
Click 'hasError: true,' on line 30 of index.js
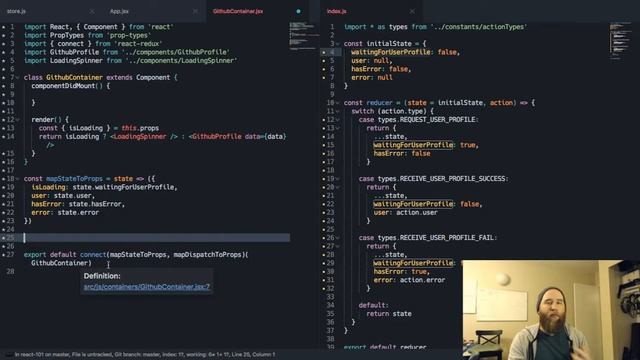(x=401, y=271)
